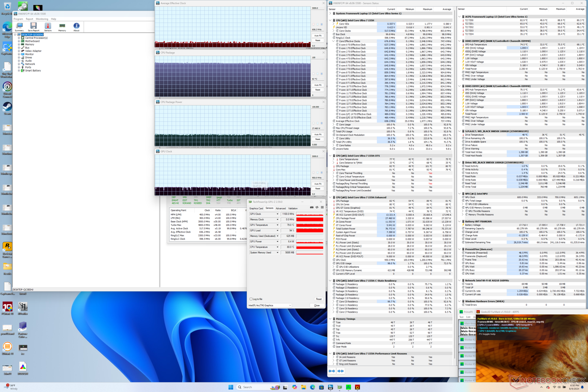The image size is (588, 392).
Task: Click the GPU-Z screenshot camera icon
Action: pyautogui.click(x=312, y=207)
